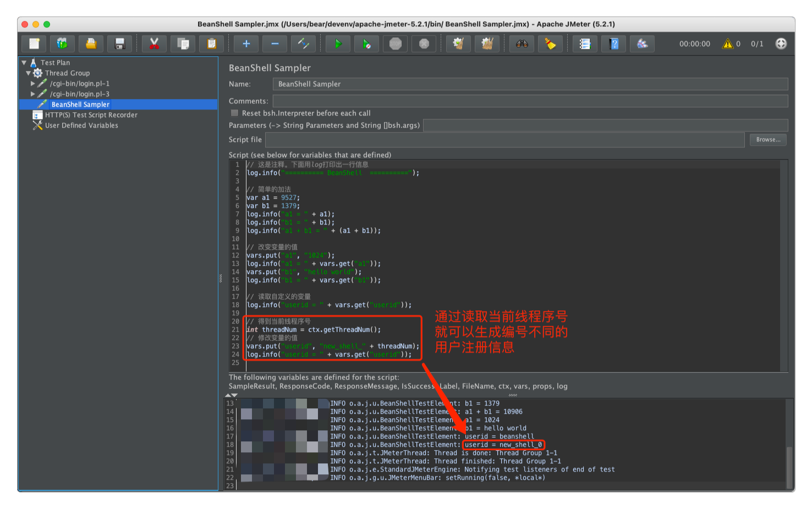Click the Cut scissors icon
This screenshot has width=812, height=509.
(154, 43)
